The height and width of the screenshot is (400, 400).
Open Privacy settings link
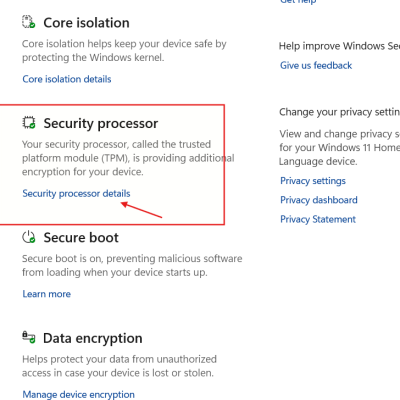point(313,181)
